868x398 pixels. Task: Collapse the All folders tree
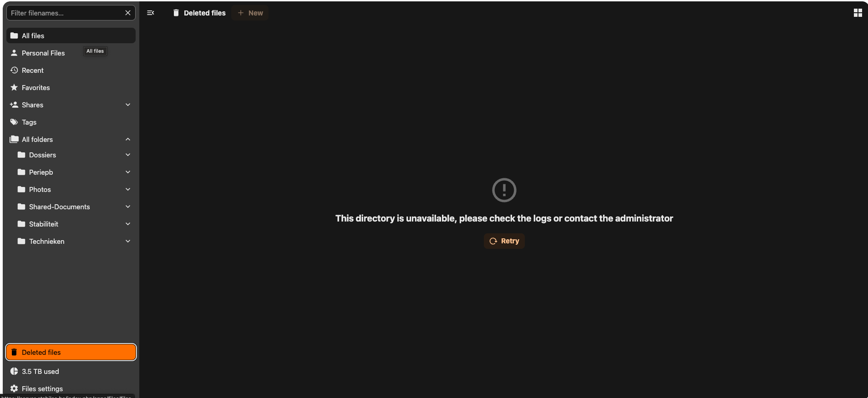[x=128, y=139]
